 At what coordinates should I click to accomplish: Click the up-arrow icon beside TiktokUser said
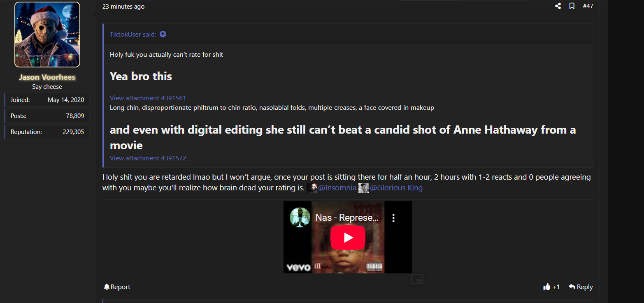coord(163,35)
